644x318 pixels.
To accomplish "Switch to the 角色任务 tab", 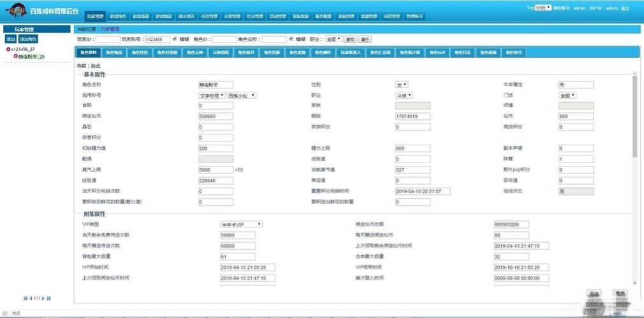I will (140, 52).
